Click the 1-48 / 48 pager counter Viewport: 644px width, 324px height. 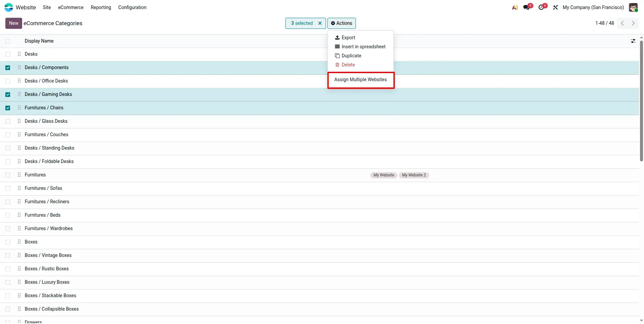pyautogui.click(x=604, y=23)
